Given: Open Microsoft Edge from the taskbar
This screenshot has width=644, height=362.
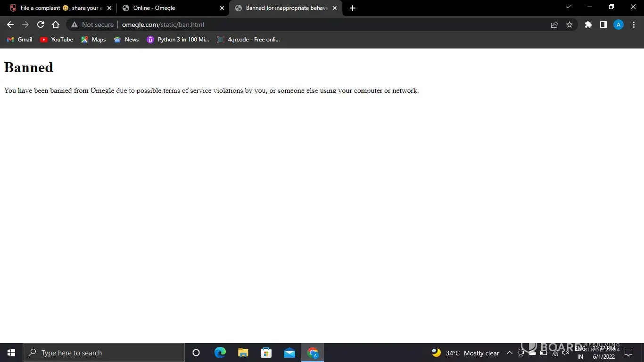Looking at the screenshot, I should pos(220,353).
